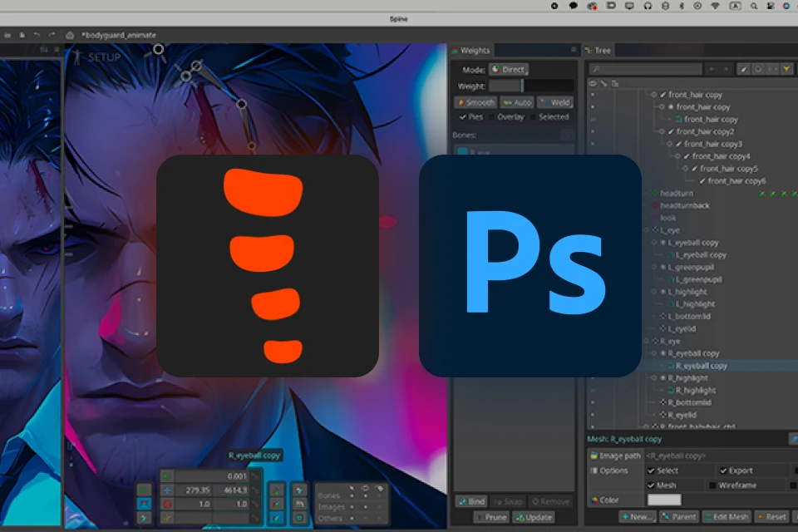Enable the Selected checkbox in Weights
Screen dimensions: 798x532
533,117
